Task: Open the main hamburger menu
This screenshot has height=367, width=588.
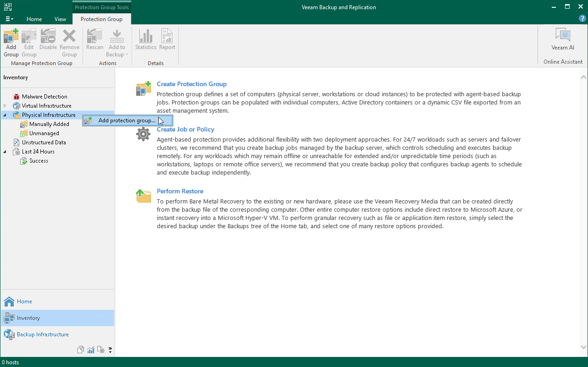Action: tap(9, 19)
